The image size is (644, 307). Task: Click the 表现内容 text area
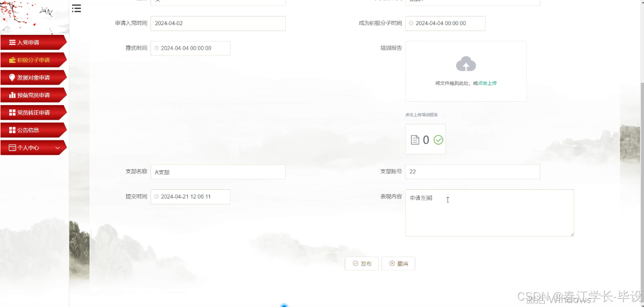pos(490,213)
